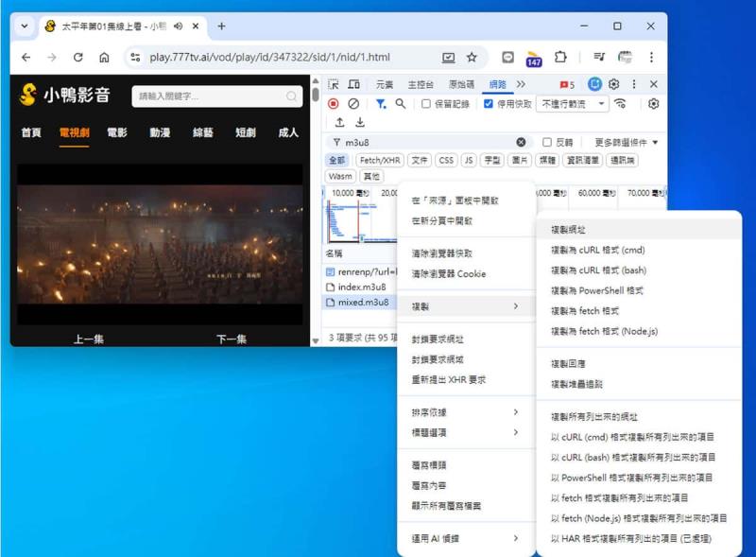The image size is (756, 557).
Task: Click the network panel search magnifier icon
Action: [x=399, y=103]
